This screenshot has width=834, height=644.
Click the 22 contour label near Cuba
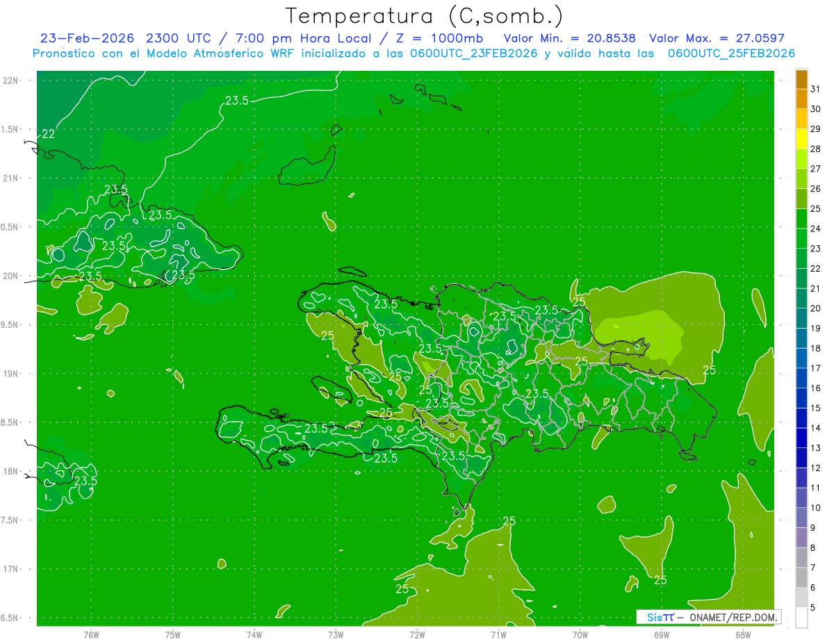49,134
